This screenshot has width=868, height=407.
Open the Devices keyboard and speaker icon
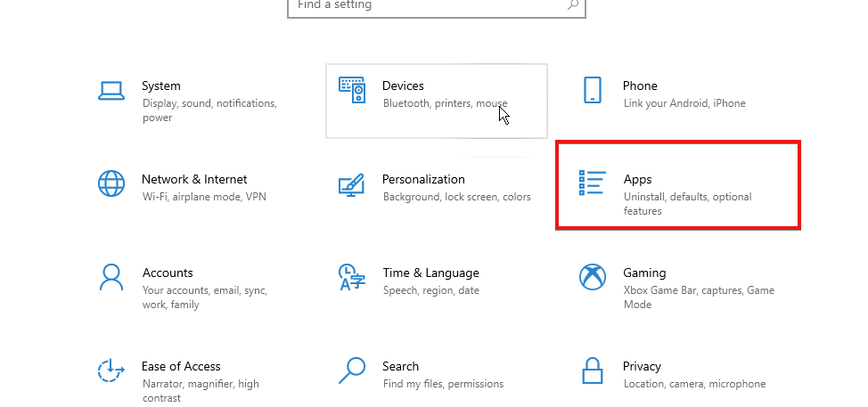[x=352, y=90]
